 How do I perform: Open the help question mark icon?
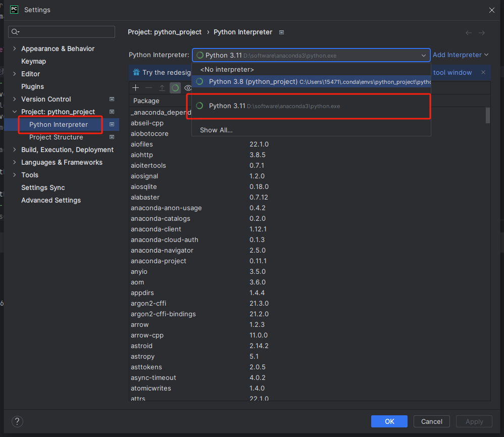(x=17, y=421)
